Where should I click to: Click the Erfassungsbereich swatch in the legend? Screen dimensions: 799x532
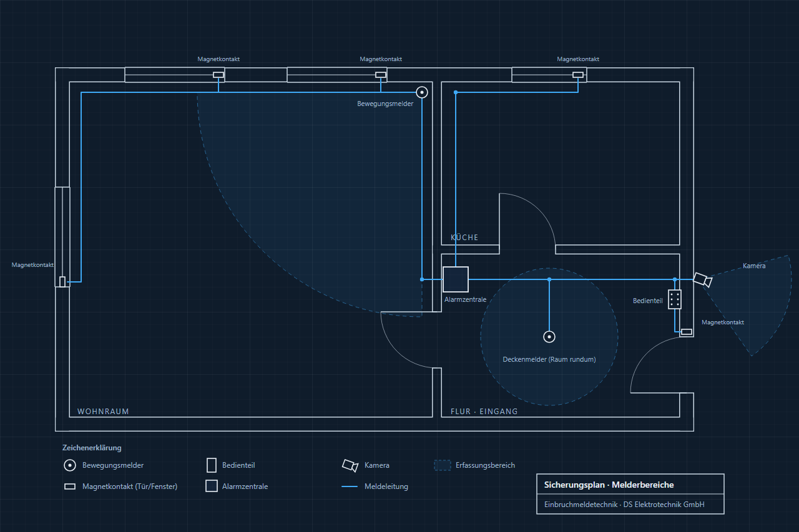point(442,465)
